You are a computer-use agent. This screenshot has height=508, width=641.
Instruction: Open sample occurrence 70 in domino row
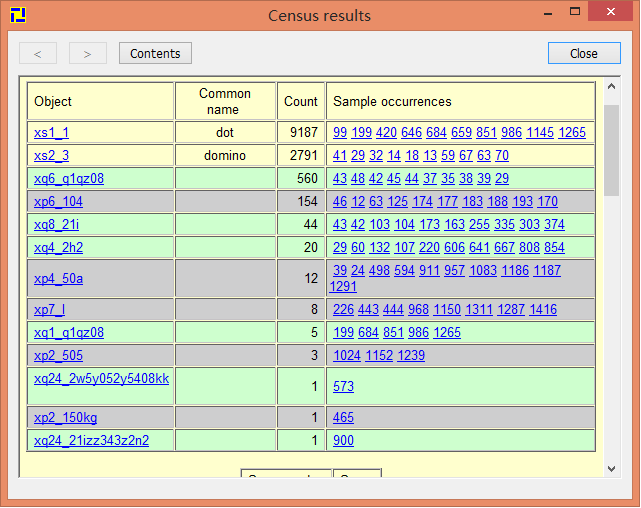coord(502,155)
